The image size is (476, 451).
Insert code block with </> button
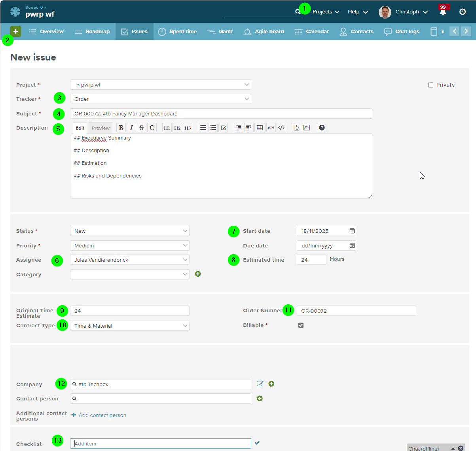pyautogui.click(x=281, y=128)
